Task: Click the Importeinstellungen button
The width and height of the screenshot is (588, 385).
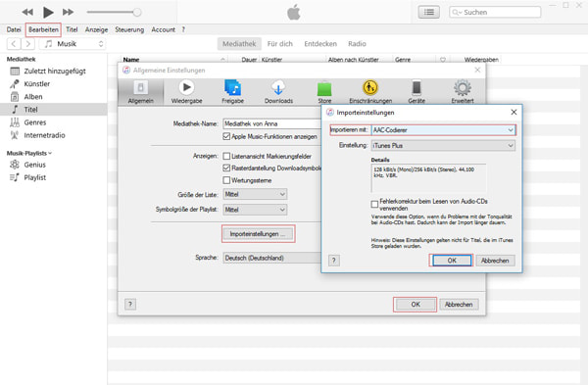Action: (x=258, y=234)
